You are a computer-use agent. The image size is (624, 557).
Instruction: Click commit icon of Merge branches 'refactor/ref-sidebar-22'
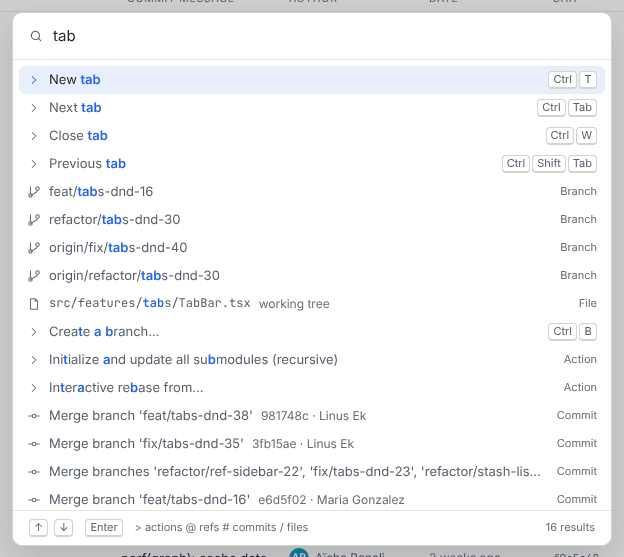[34, 472]
